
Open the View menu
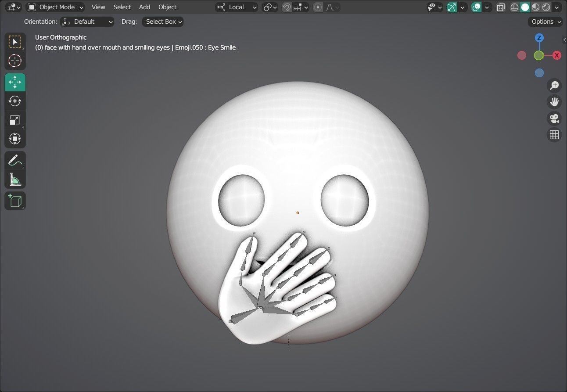click(98, 7)
